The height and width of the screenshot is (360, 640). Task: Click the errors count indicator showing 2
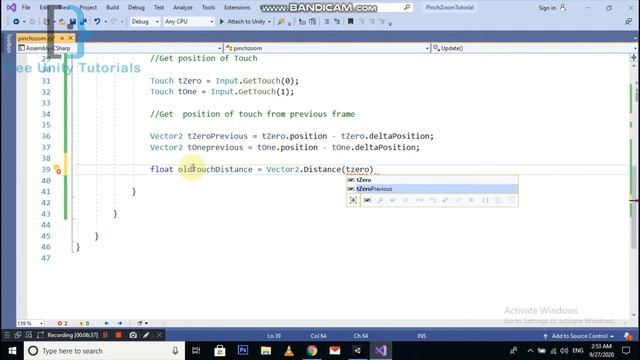coord(62,323)
